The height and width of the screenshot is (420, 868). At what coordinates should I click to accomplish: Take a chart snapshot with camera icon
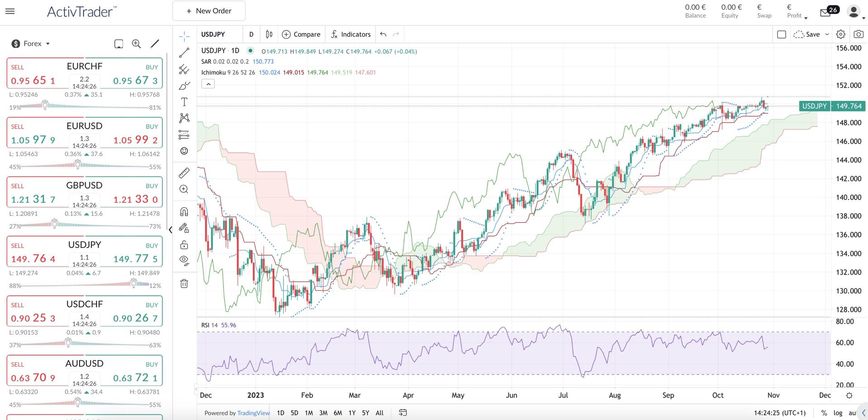(x=859, y=34)
